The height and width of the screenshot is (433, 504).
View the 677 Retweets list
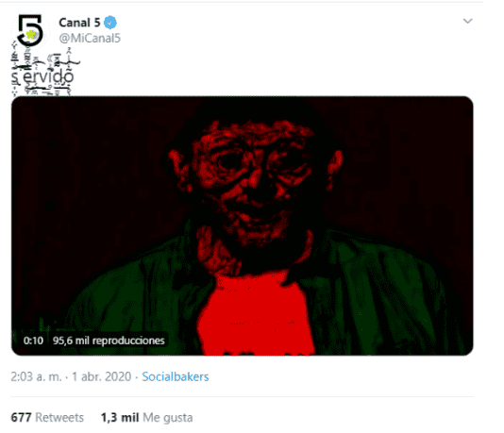pos(47,418)
